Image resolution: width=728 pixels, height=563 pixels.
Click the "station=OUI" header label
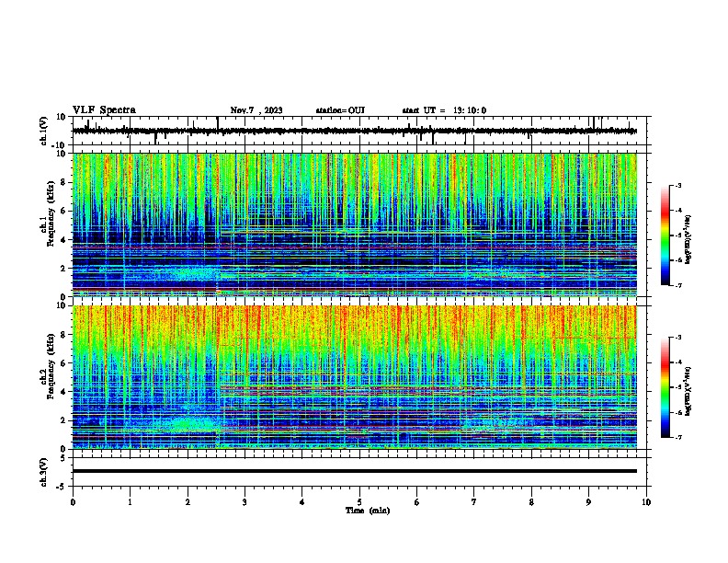point(340,110)
